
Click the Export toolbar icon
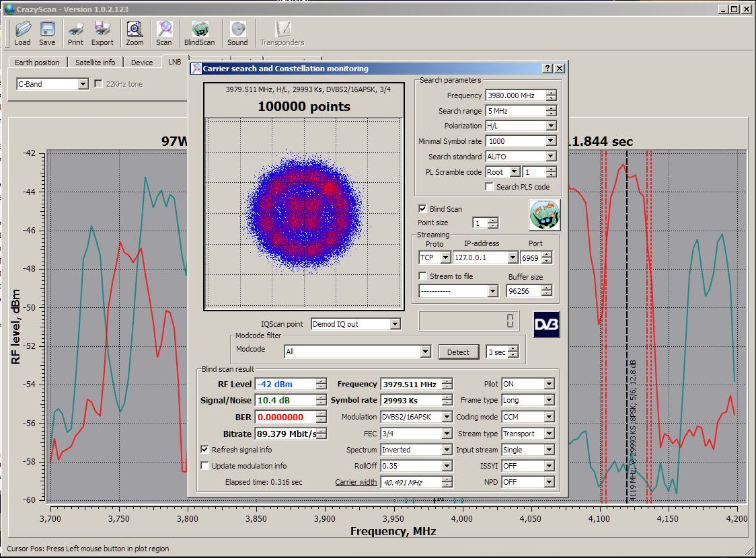coord(102,30)
